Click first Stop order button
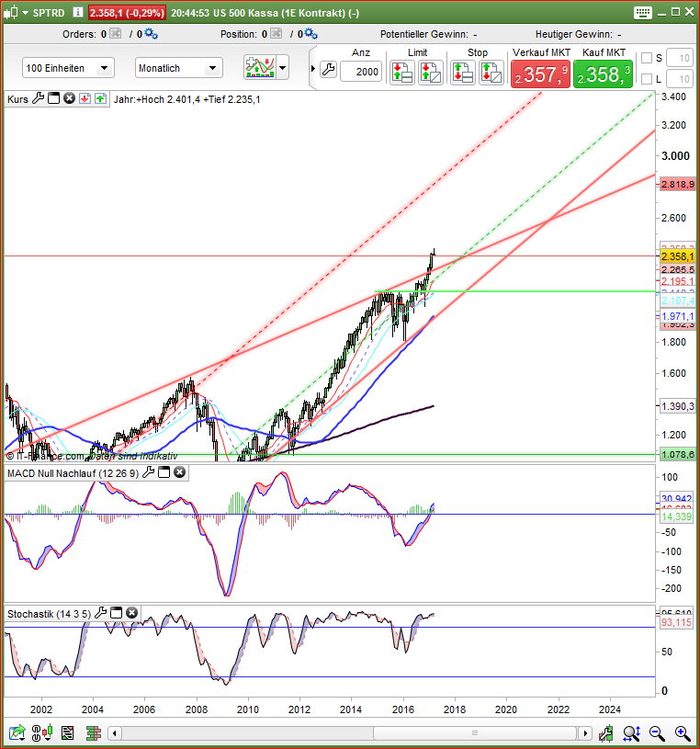Image resolution: width=700 pixels, height=749 pixels. click(463, 74)
